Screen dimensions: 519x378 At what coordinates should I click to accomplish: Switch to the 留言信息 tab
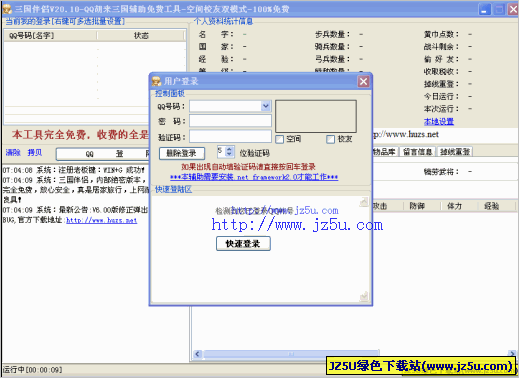click(x=417, y=152)
